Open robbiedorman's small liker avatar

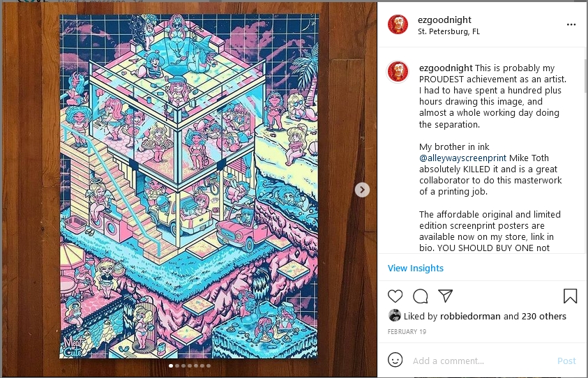point(395,316)
